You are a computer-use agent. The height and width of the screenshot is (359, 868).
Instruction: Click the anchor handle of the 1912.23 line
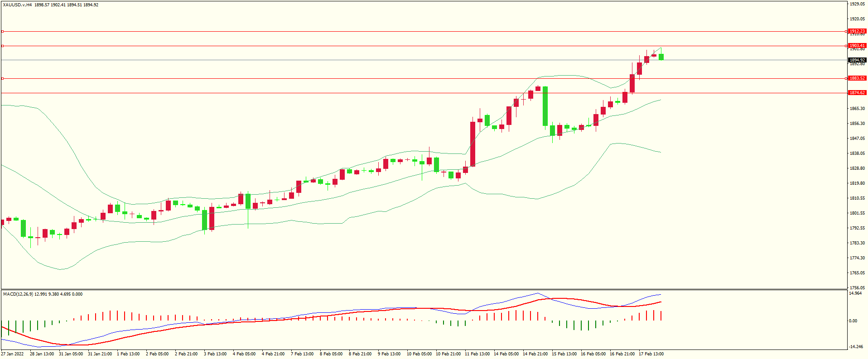tap(2, 31)
